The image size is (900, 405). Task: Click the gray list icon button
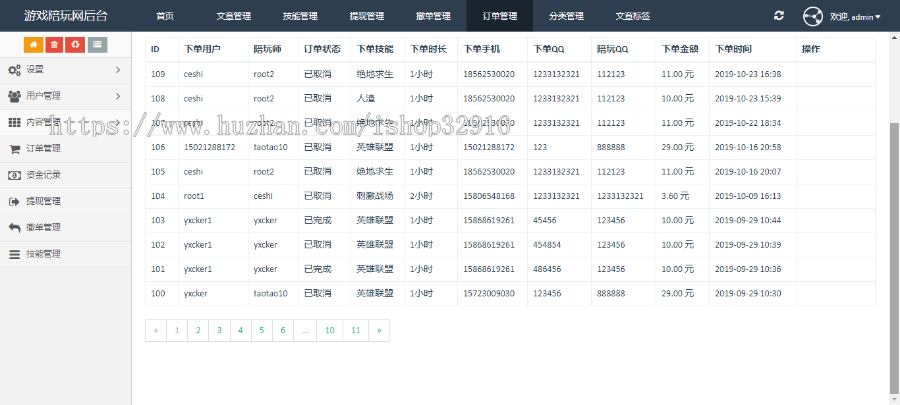click(x=97, y=44)
